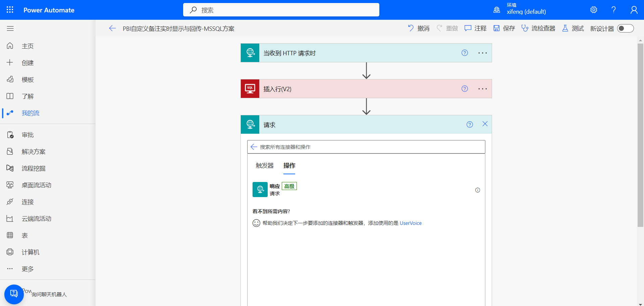
Task: Expand the 当收到 HTTP 请求时 trigger card
Action: coord(366,53)
